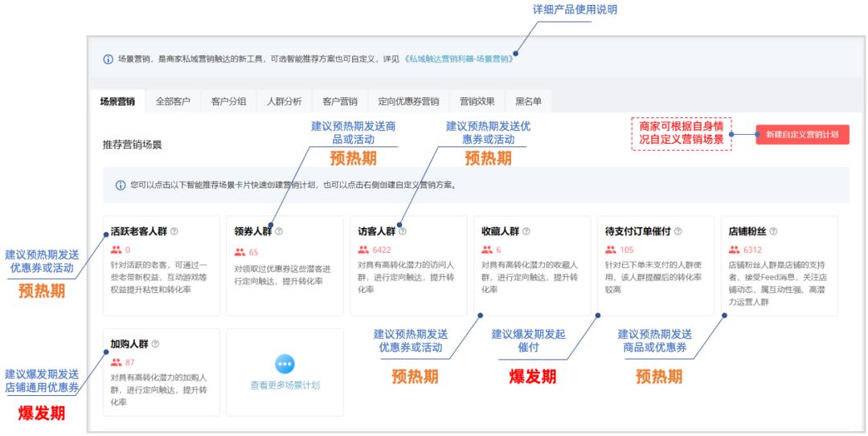Select the 收藏人群 card title
Viewport: 868px width, 436px height.
pos(500,231)
